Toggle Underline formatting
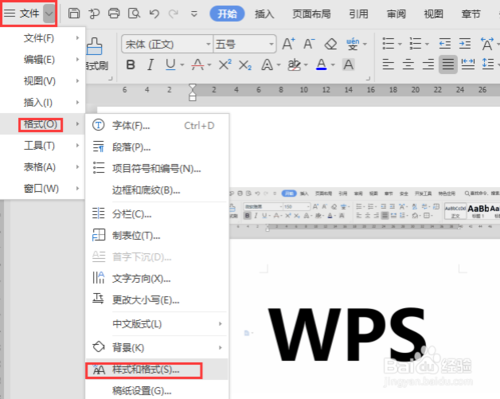The height and width of the screenshot is (399, 500). tap(170, 65)
